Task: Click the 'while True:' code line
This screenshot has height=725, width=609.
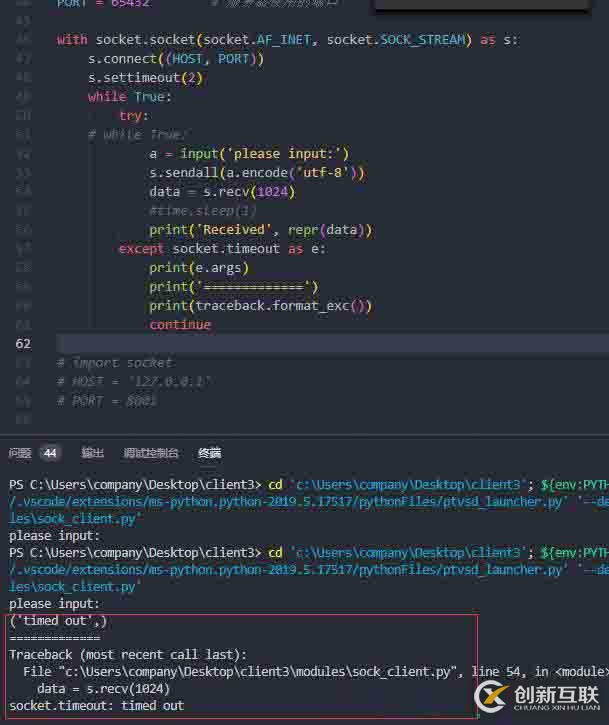Action: tap(130, 97)
